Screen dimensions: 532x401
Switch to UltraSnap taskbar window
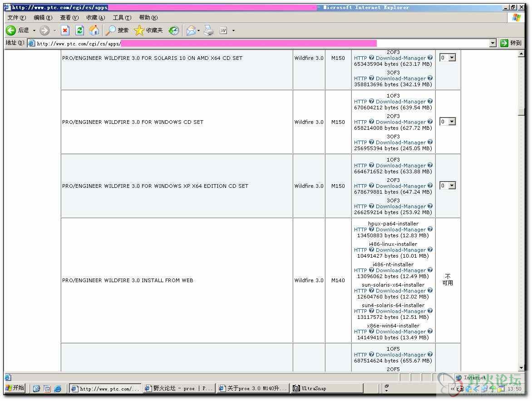pos(327,389)
